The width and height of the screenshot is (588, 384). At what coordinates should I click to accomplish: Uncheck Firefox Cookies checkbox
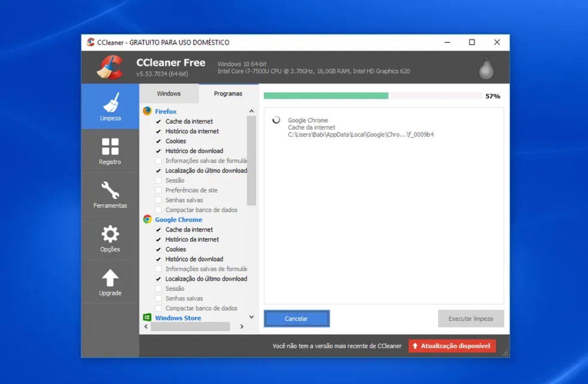[x=159, y=141]
